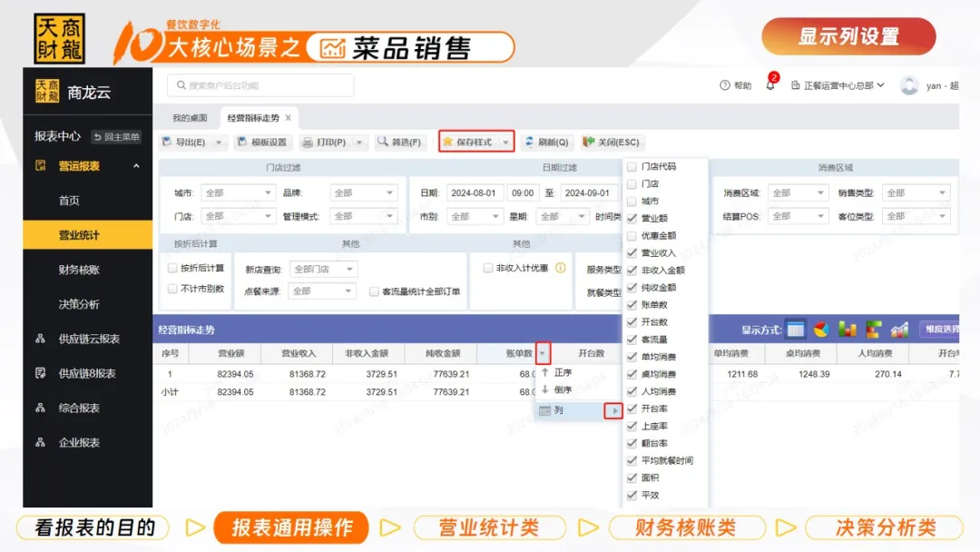
Task: Check the 门店代码 column checkbox
Action: [x=632, y=167]
